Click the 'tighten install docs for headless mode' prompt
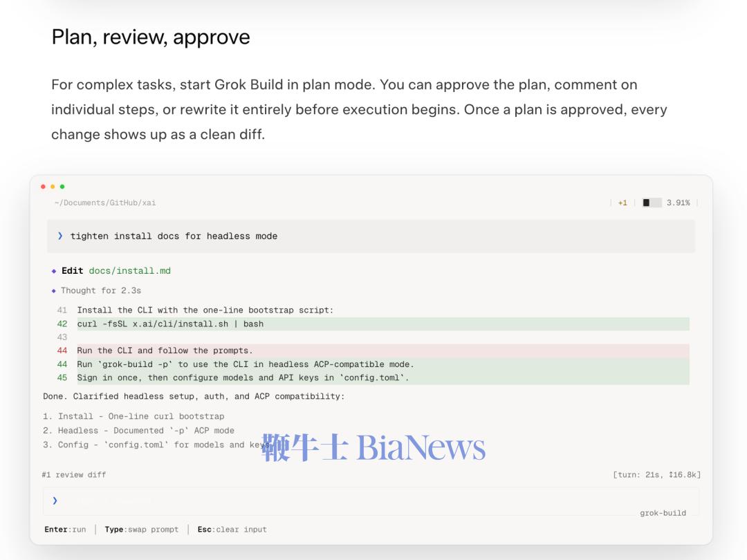This screenshot has width=747, height=560. pyautogui.click(x=371, y=236)
